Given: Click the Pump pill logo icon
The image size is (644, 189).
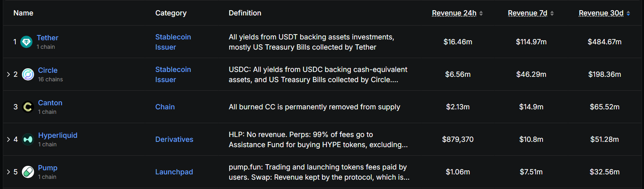Looking at the screenshot, I should pyautogui.click(x=28, y=172).
